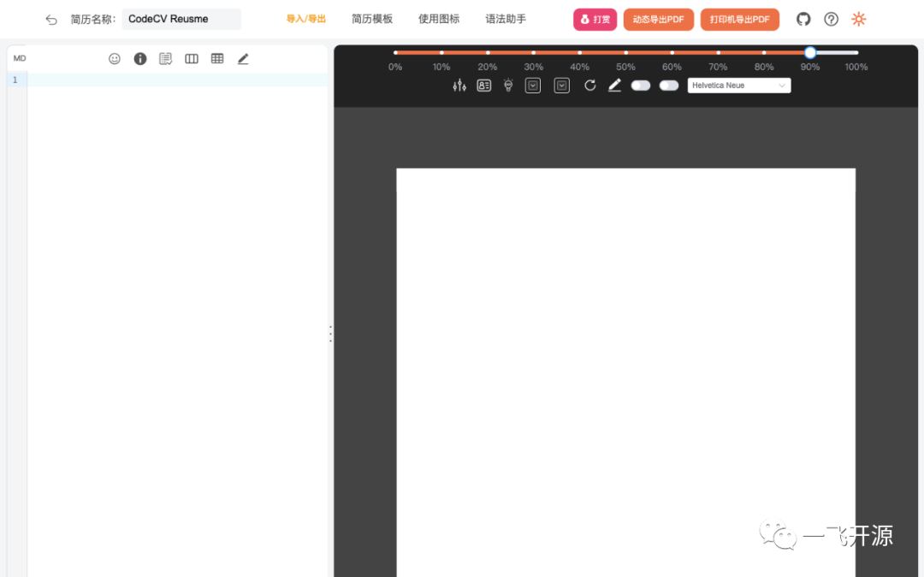924x577 pixels.
Task: Toggle the sun theme icon
Action: pos(859,20)
